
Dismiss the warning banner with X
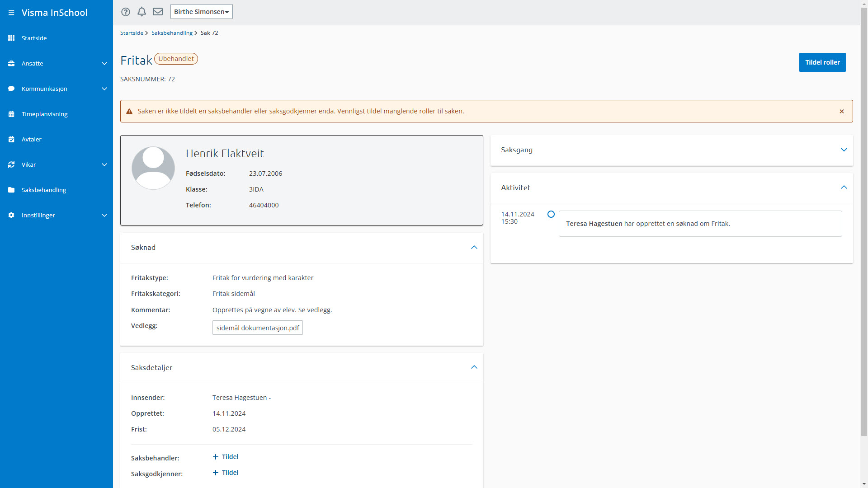842,111
